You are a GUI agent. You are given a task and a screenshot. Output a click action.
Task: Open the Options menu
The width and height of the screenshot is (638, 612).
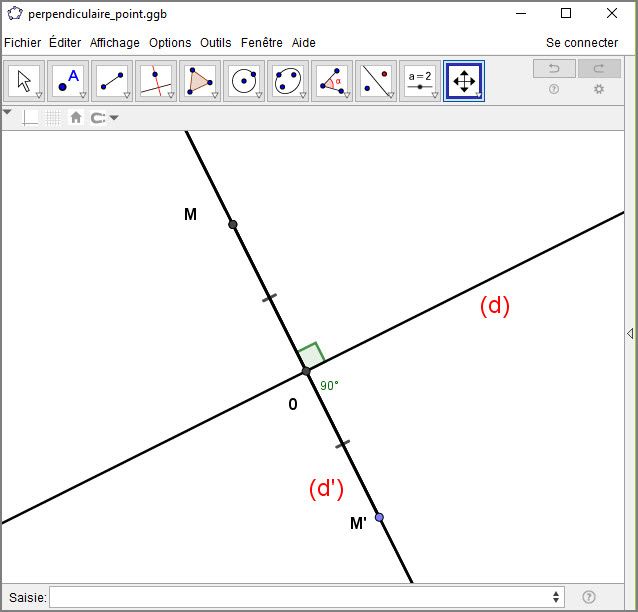click(x=170, y=42)
